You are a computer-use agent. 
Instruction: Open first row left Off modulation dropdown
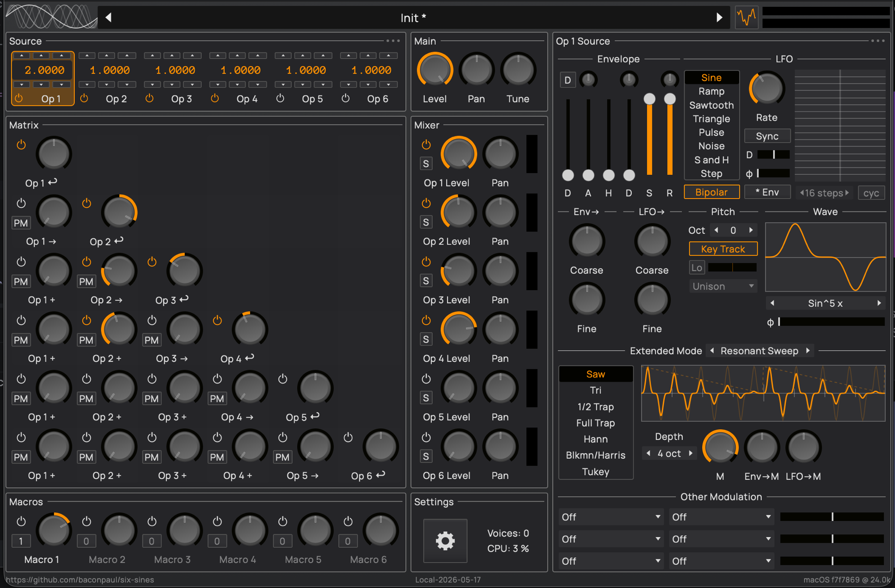click(x=611, y=517)
